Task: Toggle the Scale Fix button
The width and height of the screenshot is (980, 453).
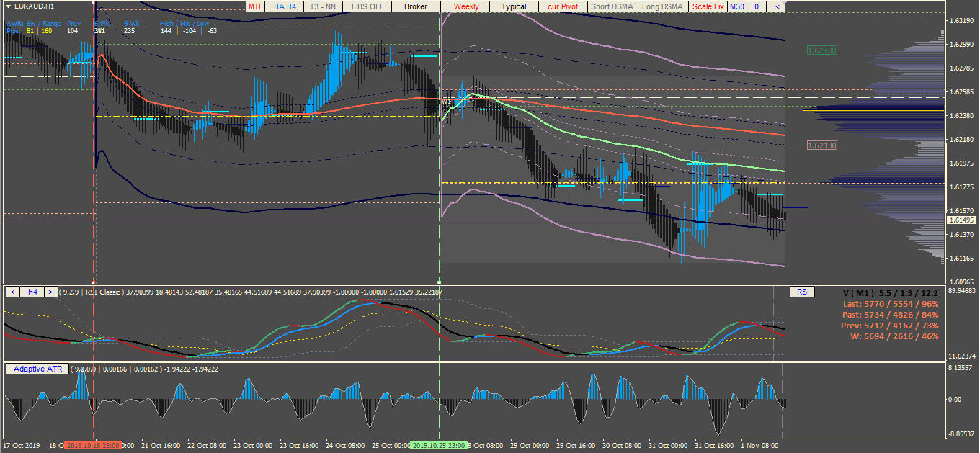Action: point(708,6)
